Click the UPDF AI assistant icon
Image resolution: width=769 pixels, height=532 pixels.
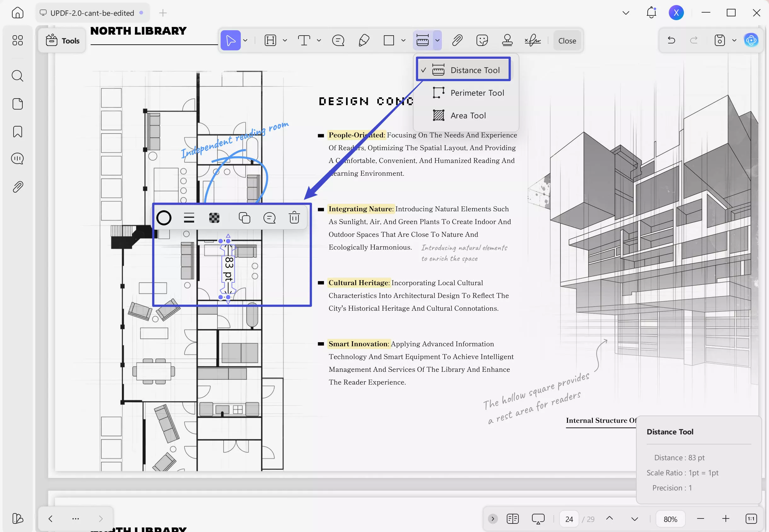coord(751,41)
